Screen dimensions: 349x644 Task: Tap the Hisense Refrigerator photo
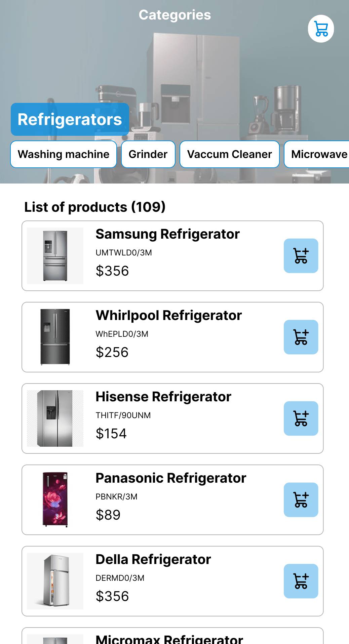(x=55, y=418)
